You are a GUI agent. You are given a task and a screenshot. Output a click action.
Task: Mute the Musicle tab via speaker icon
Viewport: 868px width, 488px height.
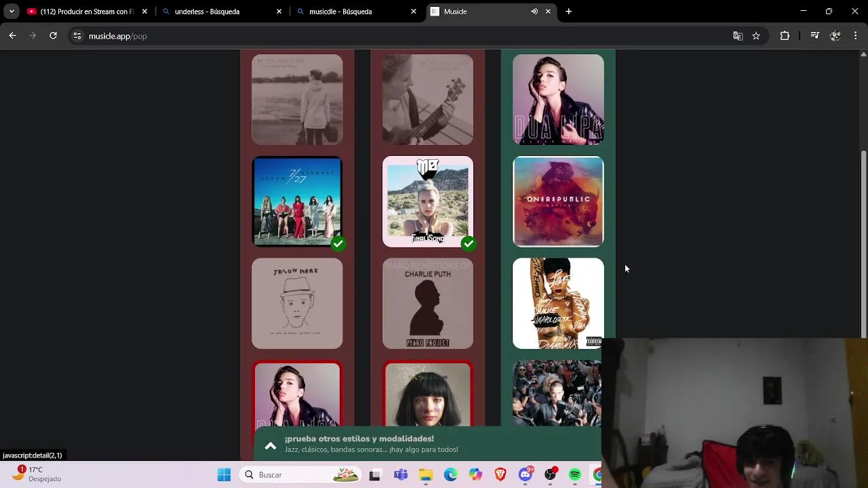[x=534, y=12]
